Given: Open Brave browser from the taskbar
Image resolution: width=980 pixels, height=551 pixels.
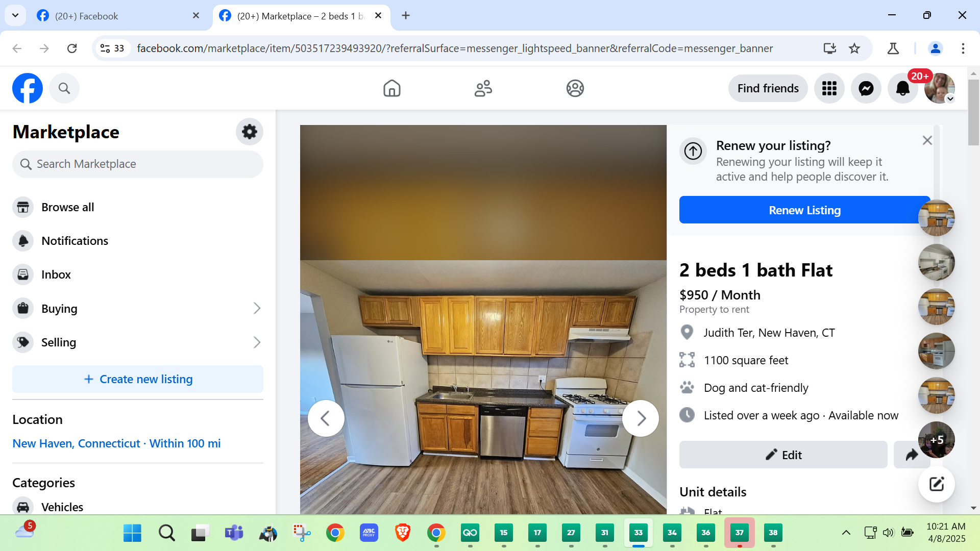Looking at the screenshot, I should (403, 533).
